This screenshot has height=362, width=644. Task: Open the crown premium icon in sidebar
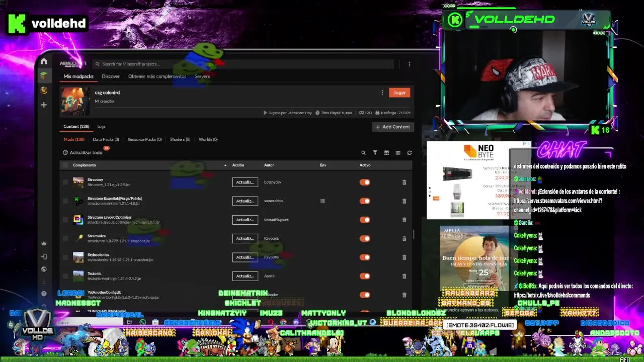click(x=44, y=243)
